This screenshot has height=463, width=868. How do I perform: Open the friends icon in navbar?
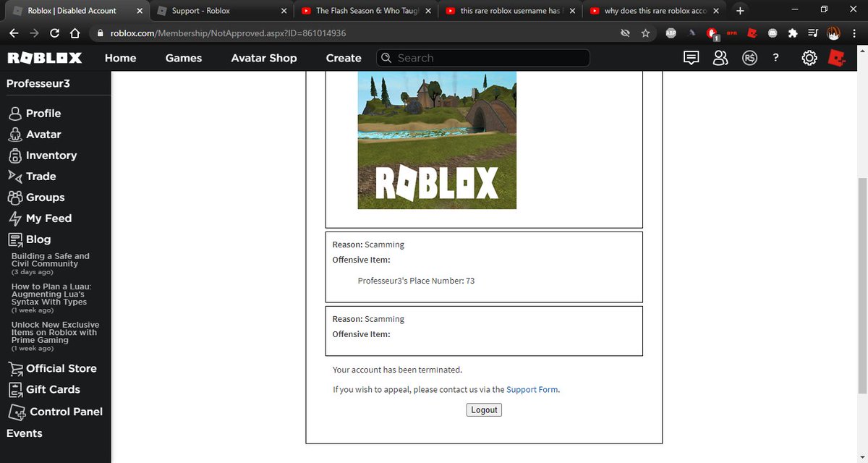pyautogui.click(x=720, y=58)
